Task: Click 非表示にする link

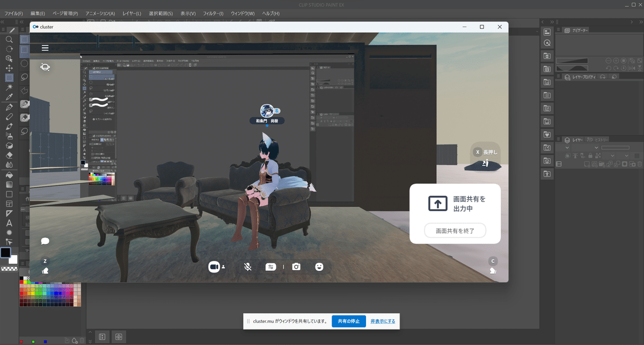Action: point(383,321)
